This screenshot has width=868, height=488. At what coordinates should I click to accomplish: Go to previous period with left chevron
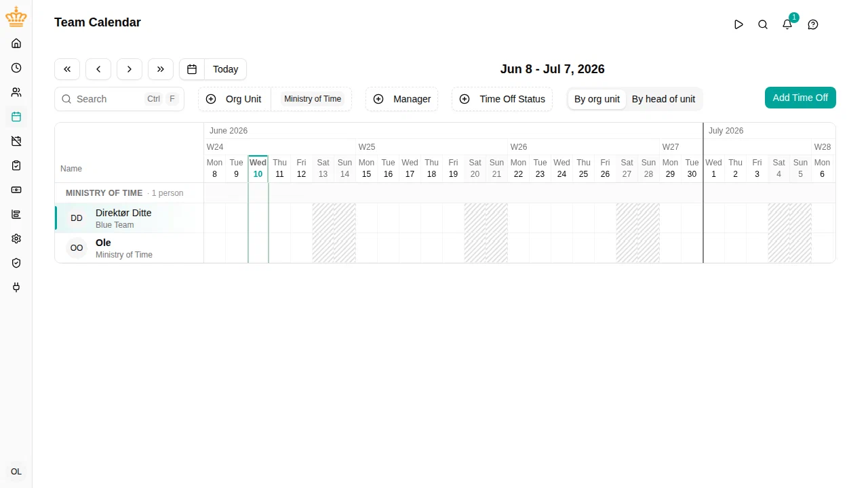click(98, 69)
